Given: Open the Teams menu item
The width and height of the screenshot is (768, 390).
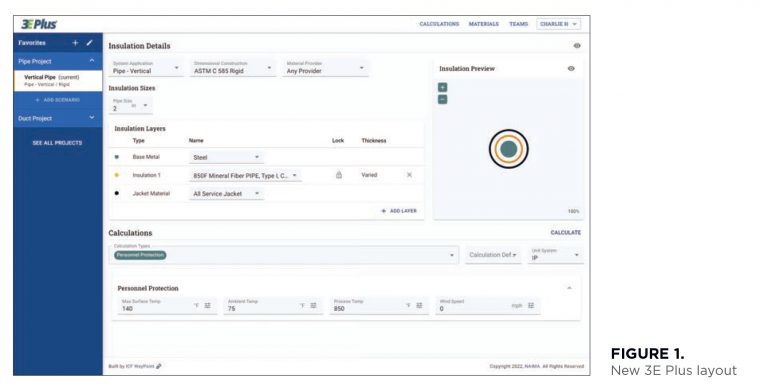Looking at the screenshot, I should tap(518, 24).
